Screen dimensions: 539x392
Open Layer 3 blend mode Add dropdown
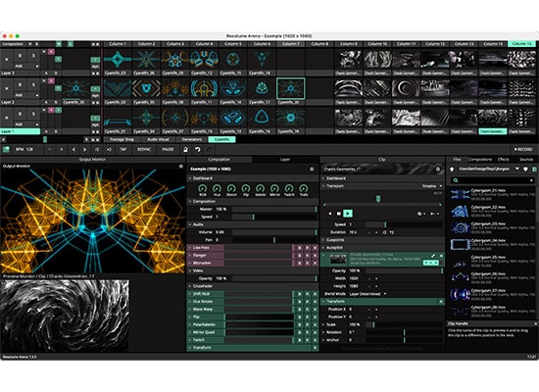(26, 66)
